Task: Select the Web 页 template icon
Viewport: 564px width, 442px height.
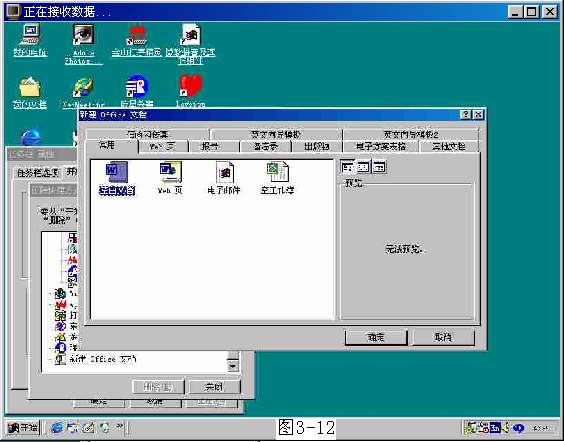Action: [x=170, y=178]
